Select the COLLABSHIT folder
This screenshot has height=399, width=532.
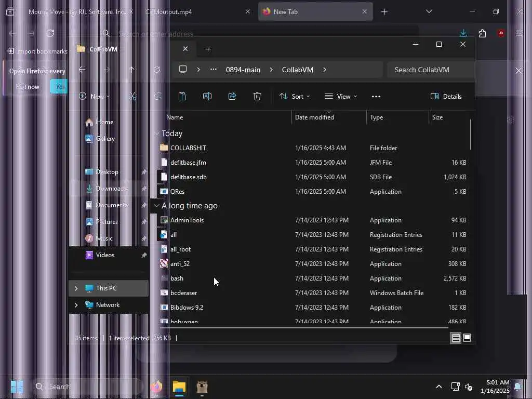tap(313, 148)
